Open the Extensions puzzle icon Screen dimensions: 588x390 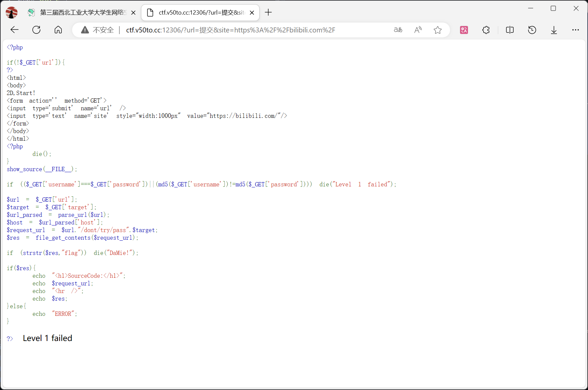[x=486, y=30]
